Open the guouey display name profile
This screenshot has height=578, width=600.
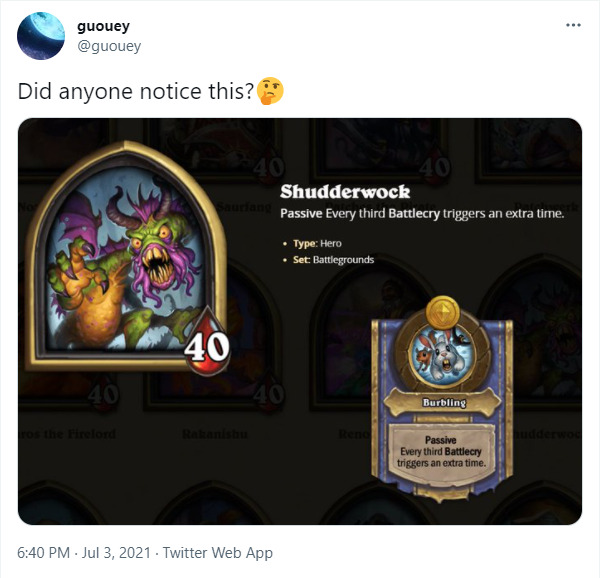[x=103, y=26]
